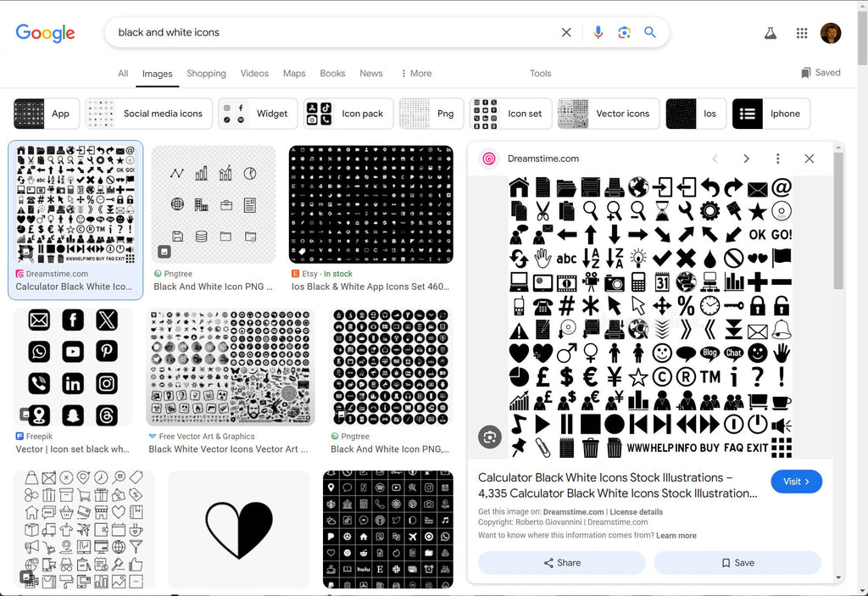Open Pngtree round black icons thumbnail
Image resolution: width=868 pixels, height=596 pixels.
pyautogui.click(x=392, y=367)
